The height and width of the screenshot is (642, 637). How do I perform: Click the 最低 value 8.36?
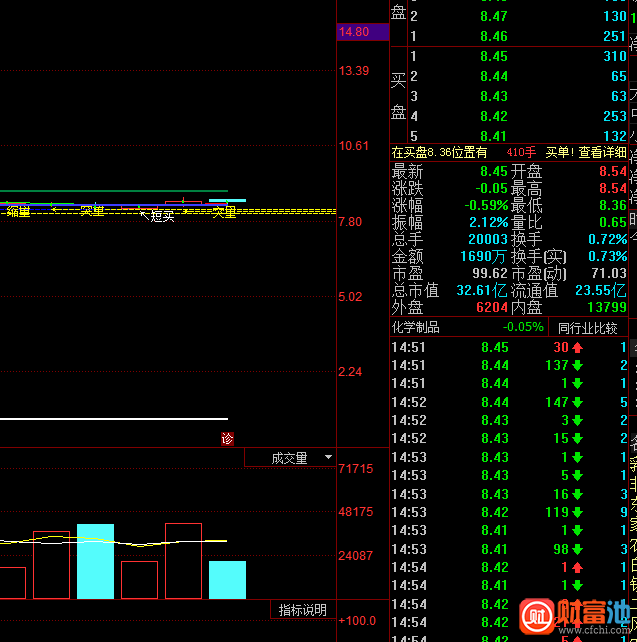pyautogui.click(x=613, y=206)
